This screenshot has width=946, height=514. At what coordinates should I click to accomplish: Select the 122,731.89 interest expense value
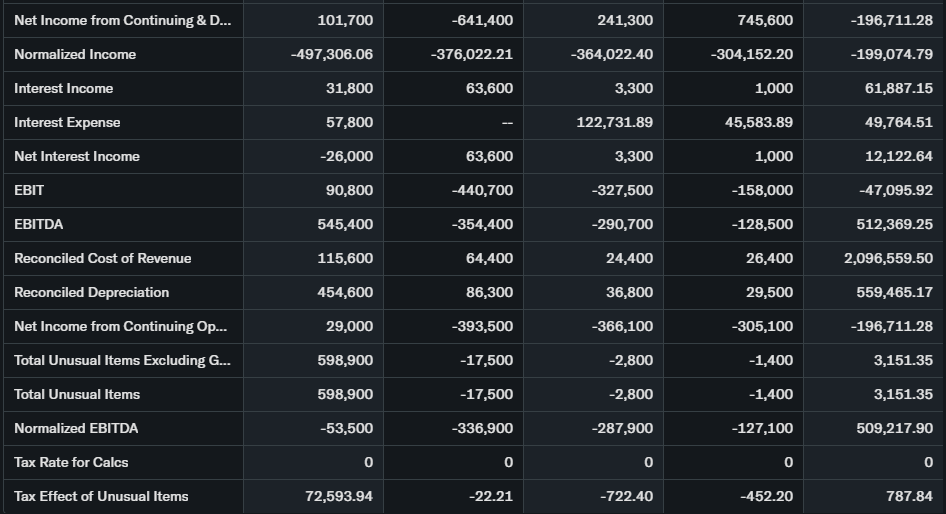[x=615, y=122]
